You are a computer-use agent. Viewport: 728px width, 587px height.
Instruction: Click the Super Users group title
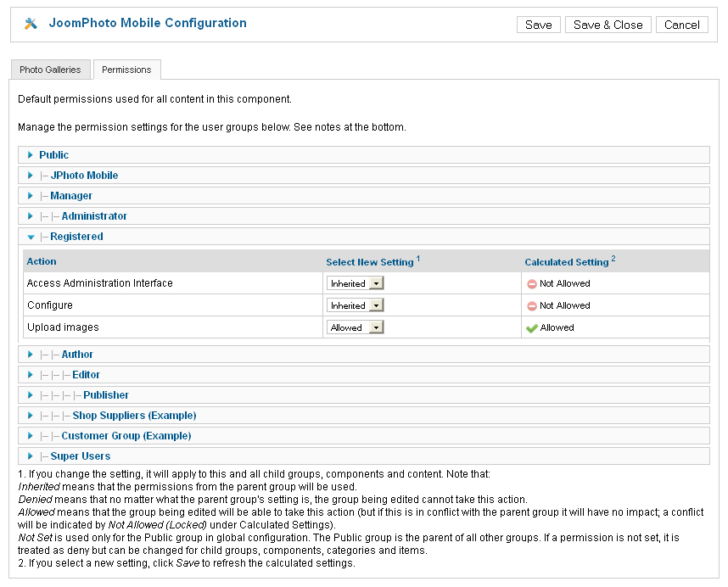pos(81,456)
